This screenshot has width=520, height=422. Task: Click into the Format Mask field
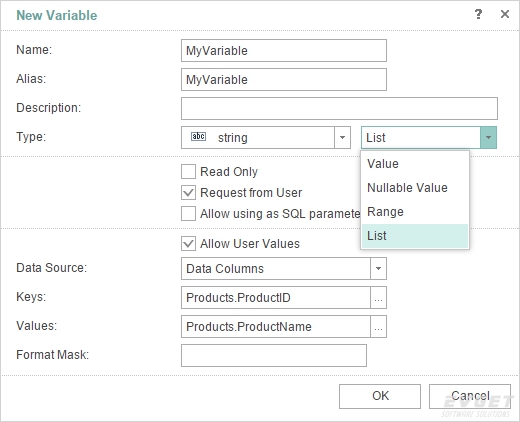point(274,355)
